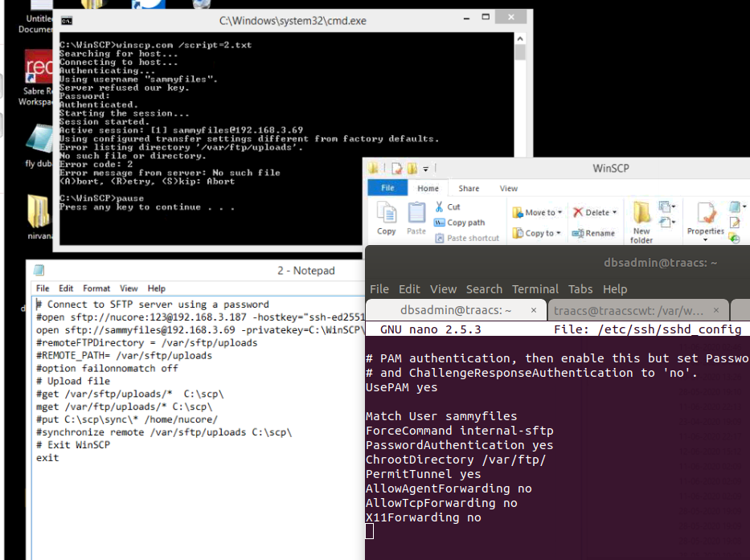Open the Customize Quick Access Toolbar arrow
This screenshot has width=750, height=560.
(425, 168)
